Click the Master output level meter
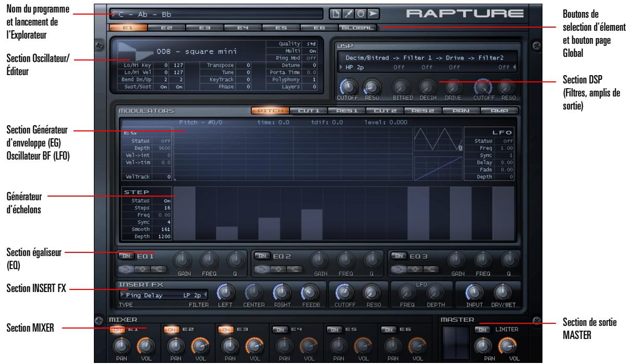Viewport: 628px width, 364px height. (x=456, y=343)
